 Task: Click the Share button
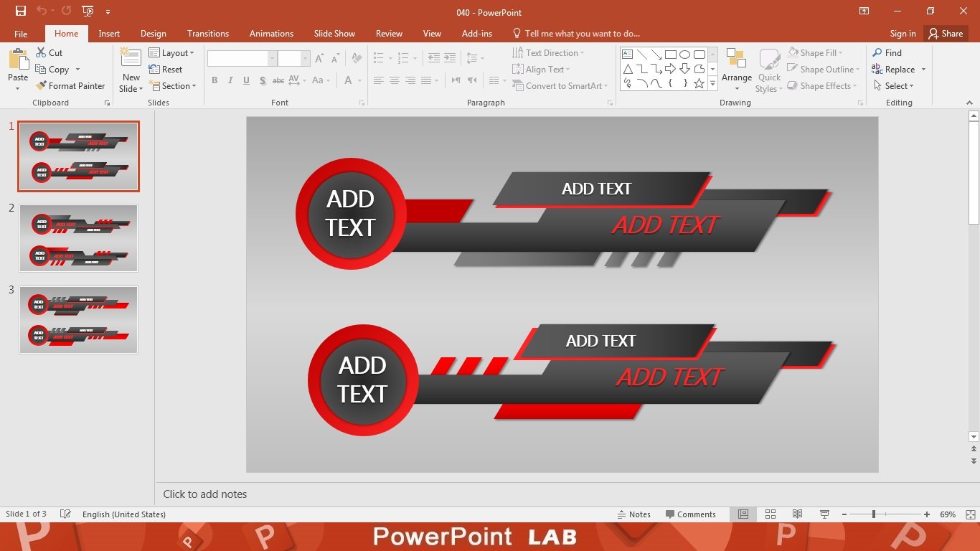pyautogui.click(x=946, y=34)
